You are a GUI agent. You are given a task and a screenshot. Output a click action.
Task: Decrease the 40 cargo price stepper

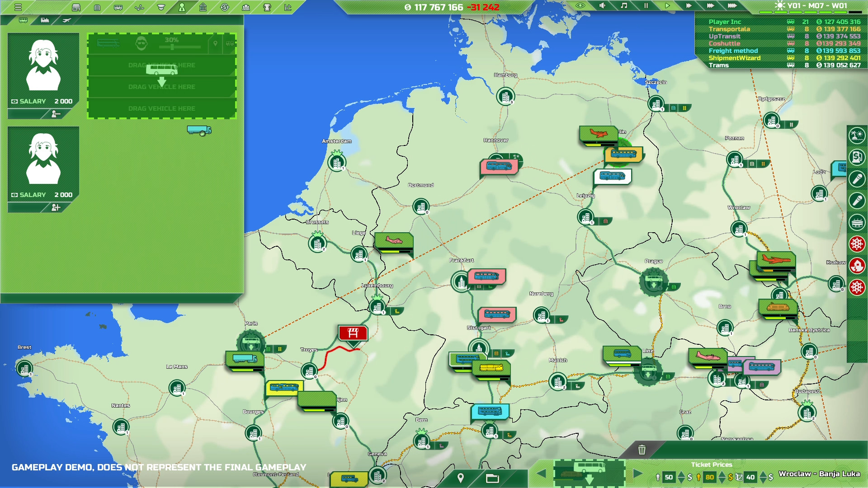click(x=763, y=480)
